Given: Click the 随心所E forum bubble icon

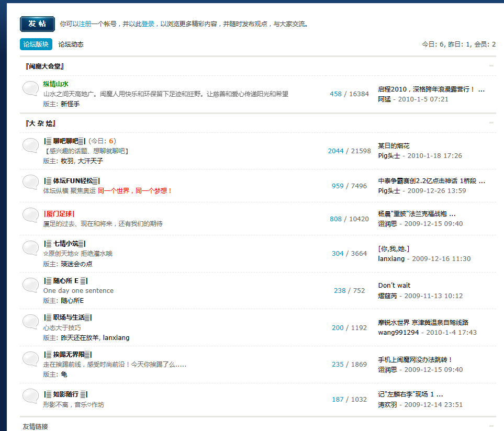Looking at the screenshot, I should pyautogui.click(x=30, y=285).
